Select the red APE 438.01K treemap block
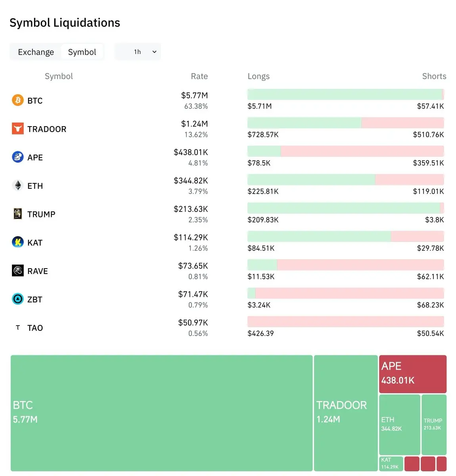This screenshot has height=476, width=456. pyautogui.click(x=412, y=374)
